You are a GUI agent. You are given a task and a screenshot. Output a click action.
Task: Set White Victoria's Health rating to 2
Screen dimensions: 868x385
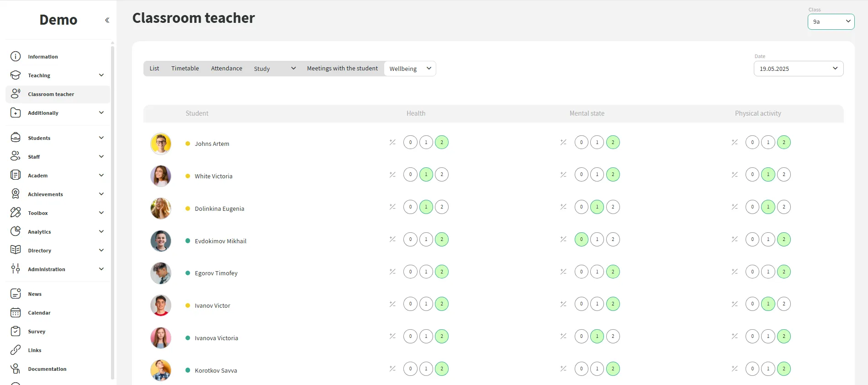[442, 175]
